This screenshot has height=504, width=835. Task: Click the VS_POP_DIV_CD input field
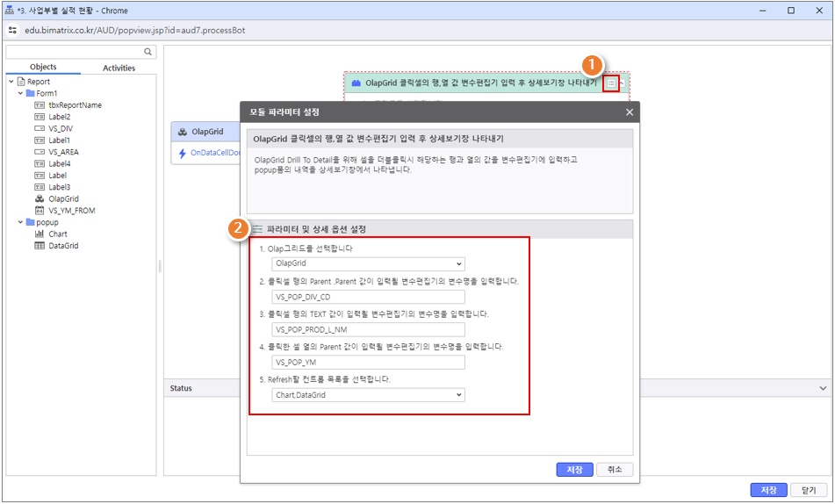point(368,297)
